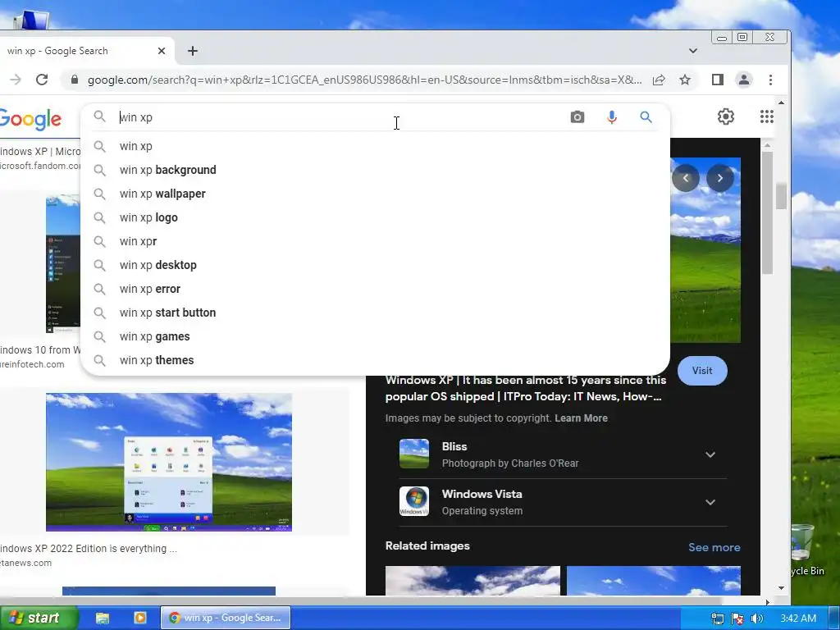
Task: Choose suggestion "win xp logo"
Action: [375, 217]
